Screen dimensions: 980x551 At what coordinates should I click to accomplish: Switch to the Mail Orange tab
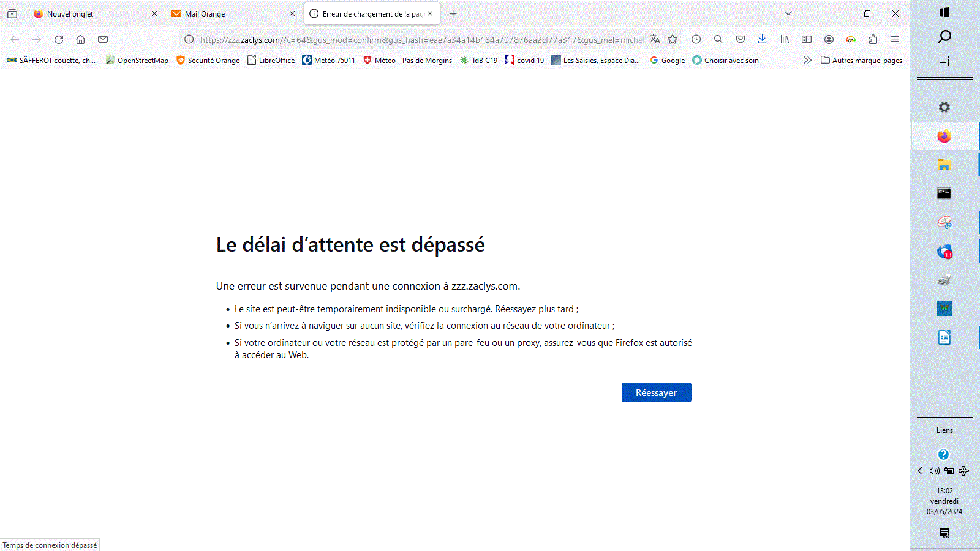[x=227, y=13]
